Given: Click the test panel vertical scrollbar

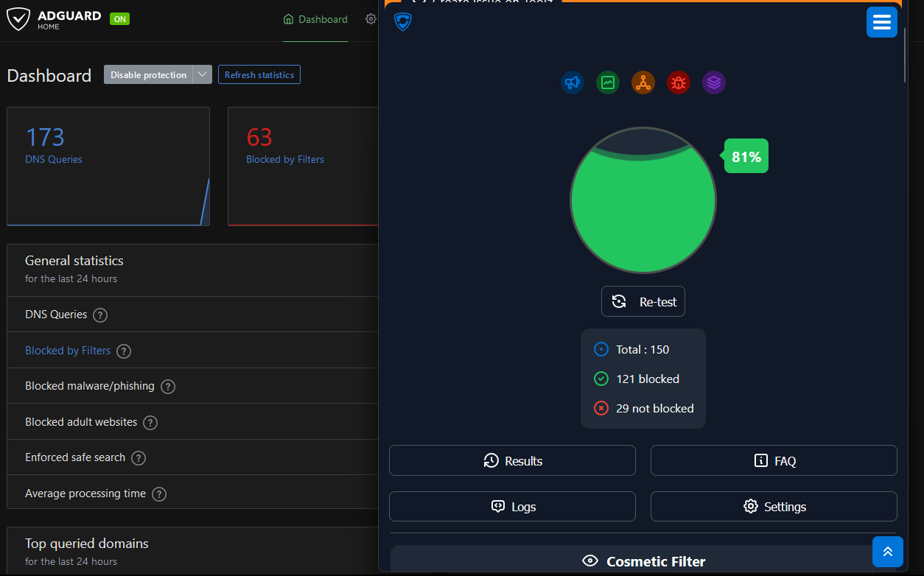Looking at the screenshot, I should click(905, 55).
